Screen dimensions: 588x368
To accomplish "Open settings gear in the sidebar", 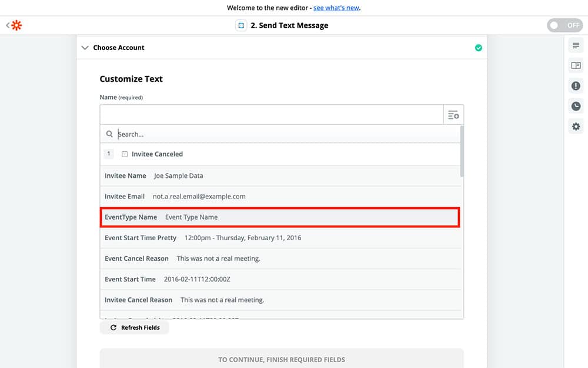I will 576,127.
